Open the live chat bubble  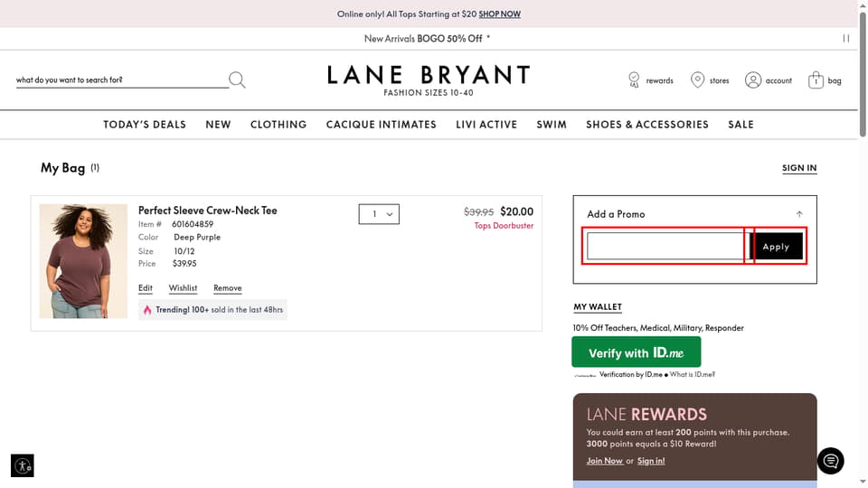[x=830, y=461]
